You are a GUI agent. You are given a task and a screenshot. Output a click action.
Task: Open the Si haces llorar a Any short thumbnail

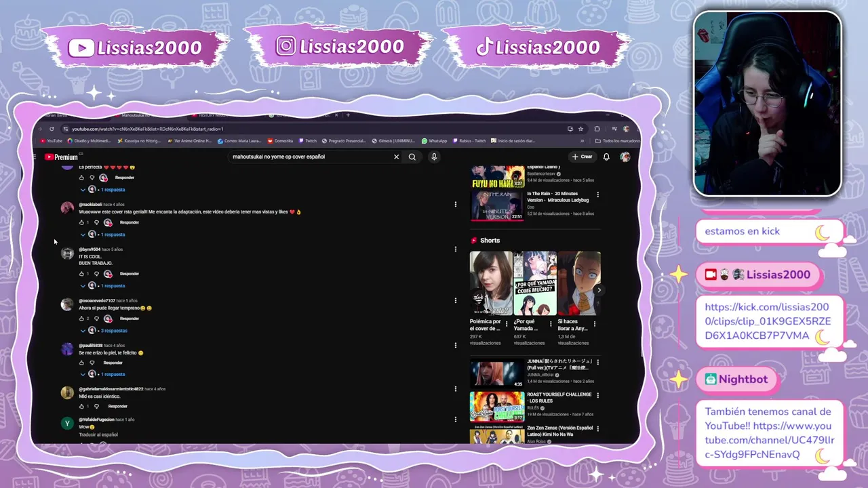point(579,283)
